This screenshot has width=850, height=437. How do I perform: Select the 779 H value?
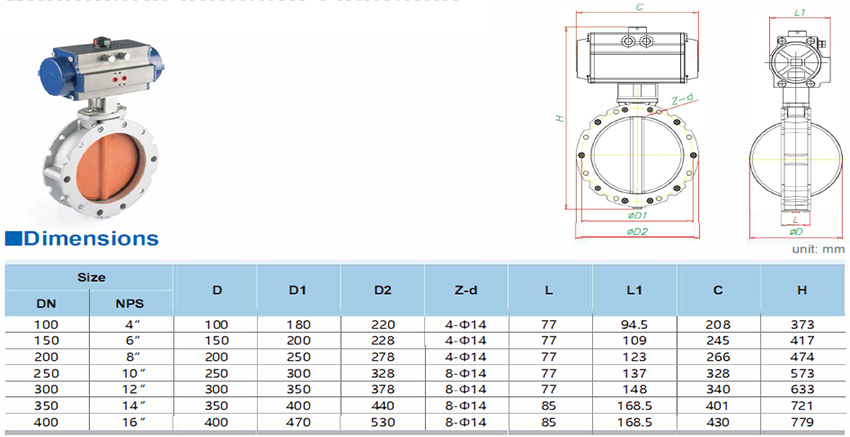[x=802, y=422]
